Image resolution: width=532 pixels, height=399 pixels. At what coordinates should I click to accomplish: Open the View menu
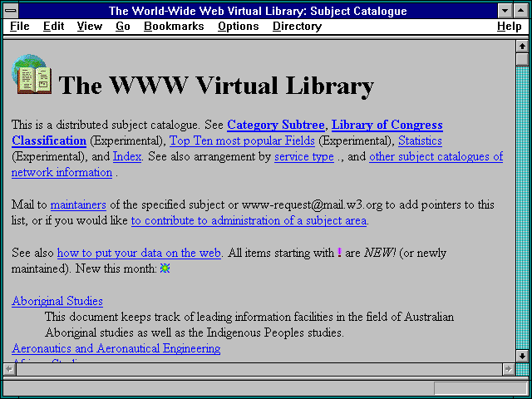(89, 26)
